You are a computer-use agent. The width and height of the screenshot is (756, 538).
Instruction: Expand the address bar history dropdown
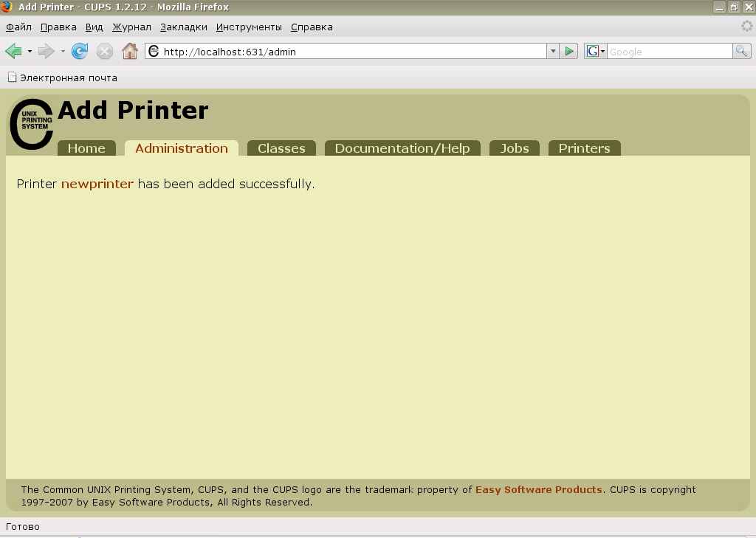tap(553, 51)
